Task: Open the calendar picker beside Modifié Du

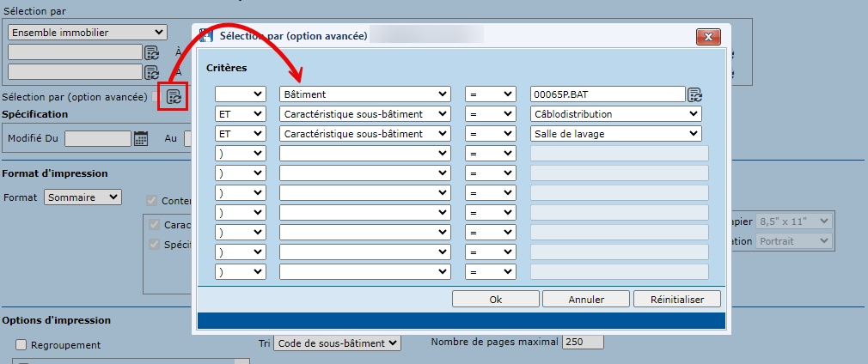Action: (x=141, y=138)
